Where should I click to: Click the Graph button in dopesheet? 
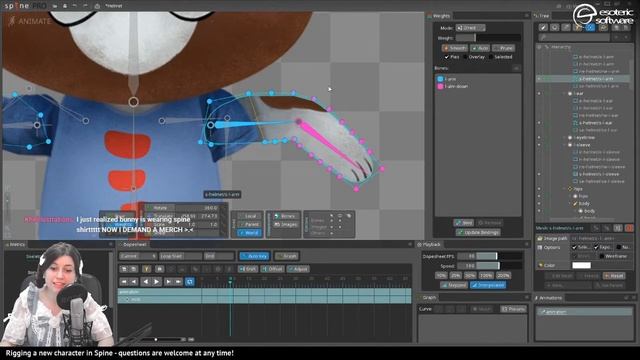click(x=287, y=256)
